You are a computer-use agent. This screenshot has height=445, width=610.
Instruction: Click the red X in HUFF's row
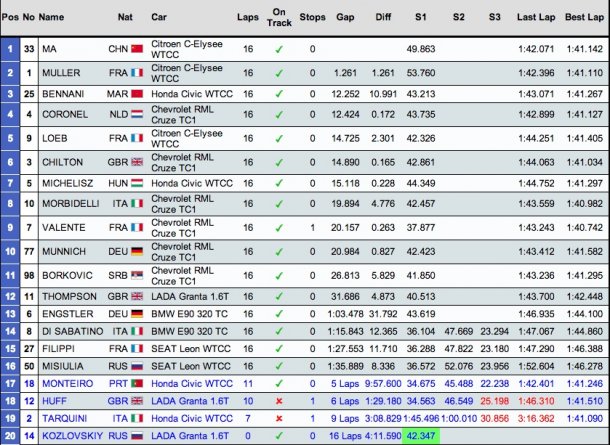click(x=279, y=401)
